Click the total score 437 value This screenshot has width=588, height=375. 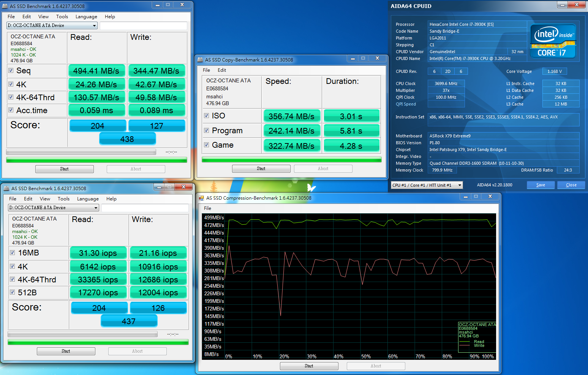[x=129, y=321]
